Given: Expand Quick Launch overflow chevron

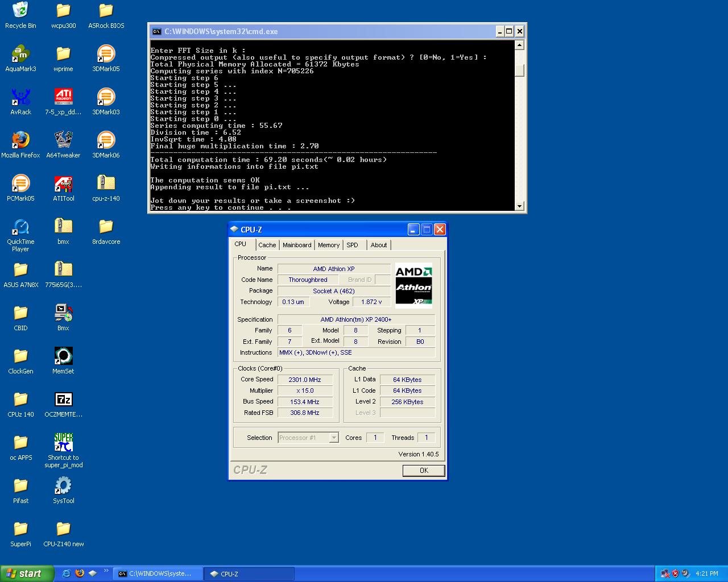Looking at the screenshot, I should (x=106, y=571).
